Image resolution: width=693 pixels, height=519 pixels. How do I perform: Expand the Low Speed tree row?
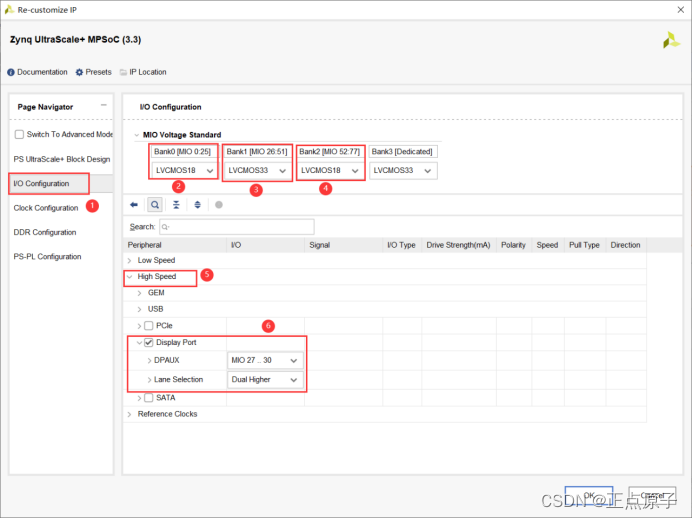129,260
